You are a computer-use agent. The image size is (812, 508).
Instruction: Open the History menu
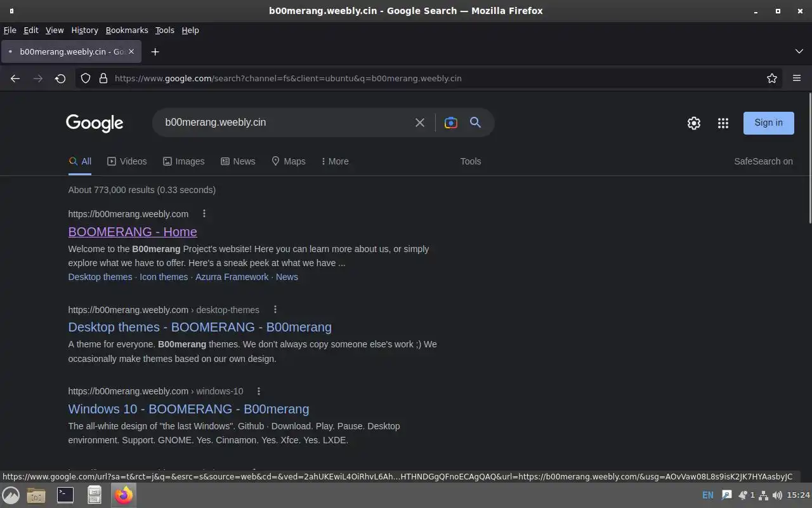click(84, 30)
